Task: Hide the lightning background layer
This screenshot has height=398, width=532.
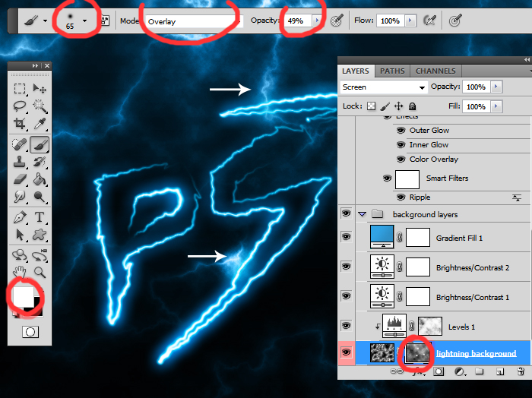Action: (x=346, y=352)
